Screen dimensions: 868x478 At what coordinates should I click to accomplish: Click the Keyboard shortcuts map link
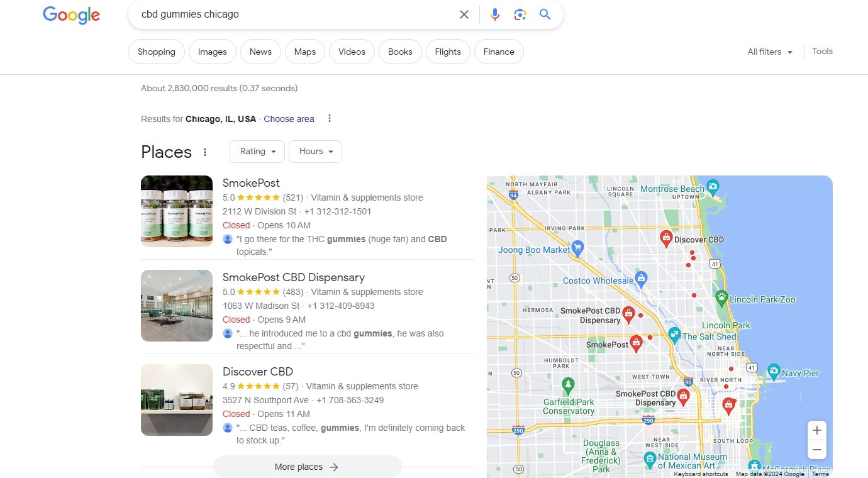click(x=701, y=474)
